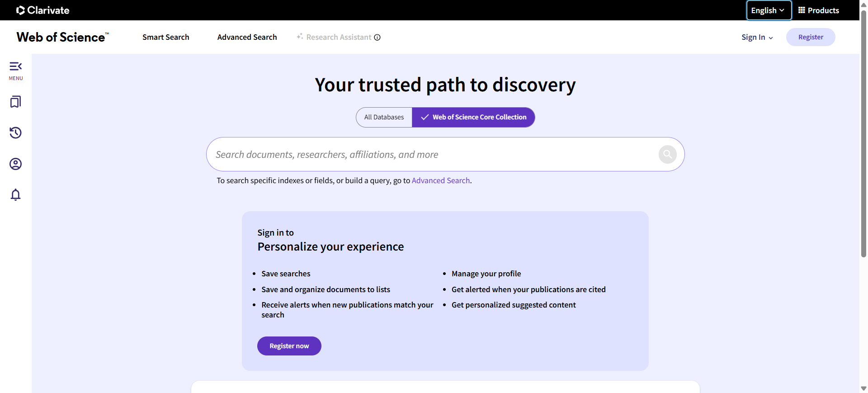Viewport: 868px width, 393px height.
Task: Click "Save and organize documents to lists" text
Action: pyautogui.click(x=325, y=289)
